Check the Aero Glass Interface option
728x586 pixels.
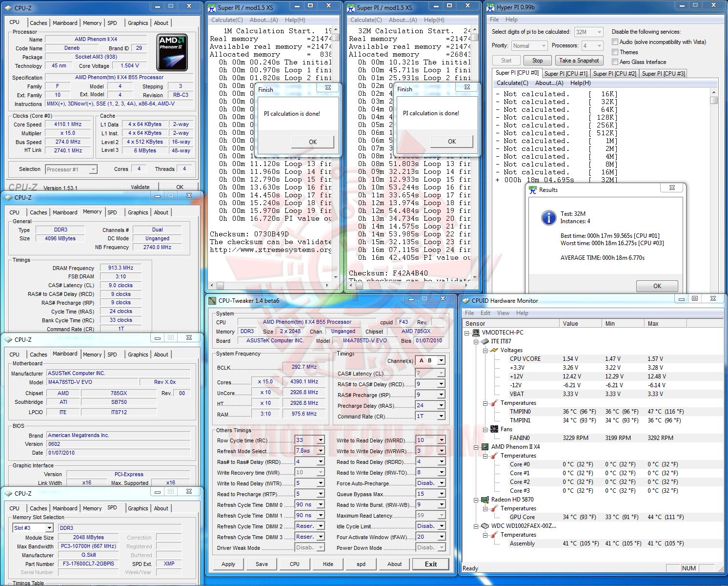tap(615, 62)
